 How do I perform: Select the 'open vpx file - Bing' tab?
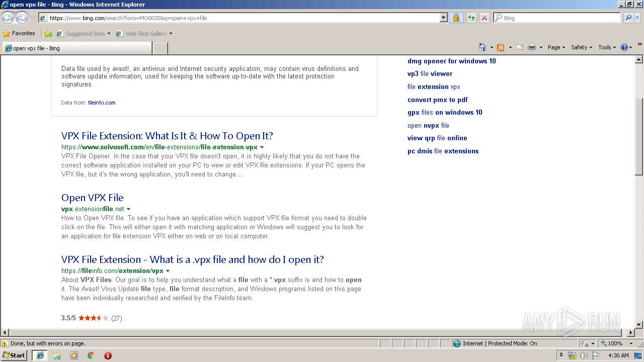click(x=76, y=48)
